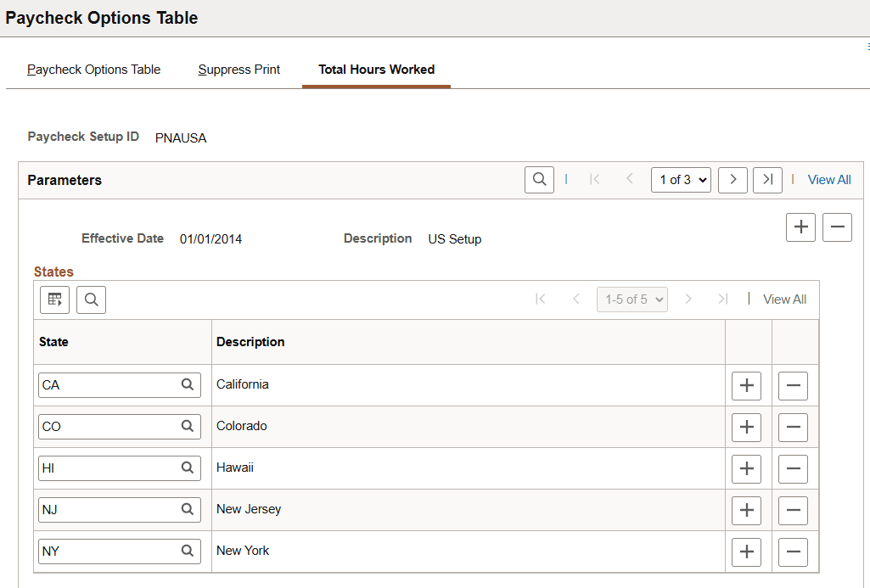Click View All in the States grid

784,299
